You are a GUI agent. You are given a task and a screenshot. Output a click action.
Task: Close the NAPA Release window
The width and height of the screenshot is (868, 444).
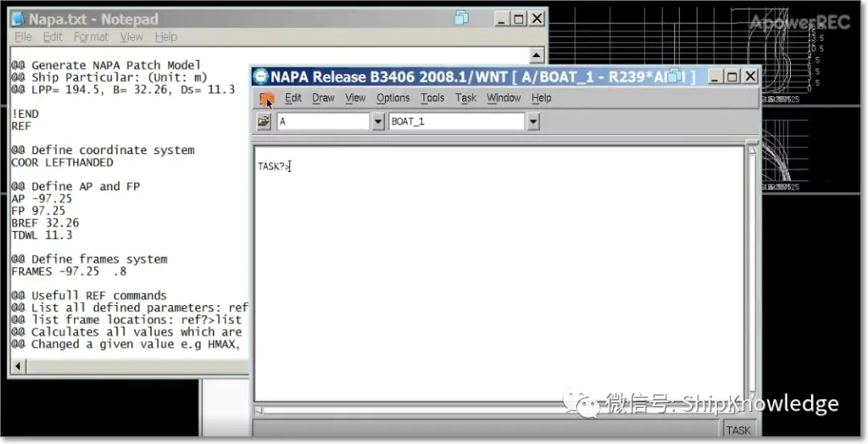pos(750,76)
